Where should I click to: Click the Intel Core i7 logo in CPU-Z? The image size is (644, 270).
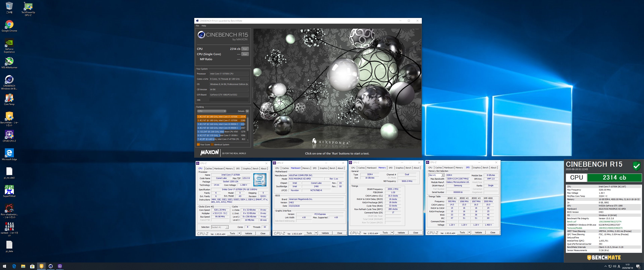coord(260,180)
